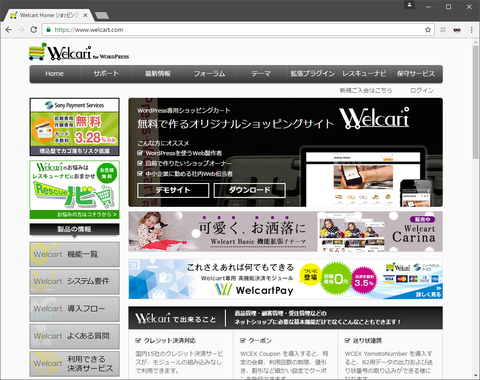Click the extension icon next to the Chrome menu
The image size is (480, 380).
tap(457, 30)
